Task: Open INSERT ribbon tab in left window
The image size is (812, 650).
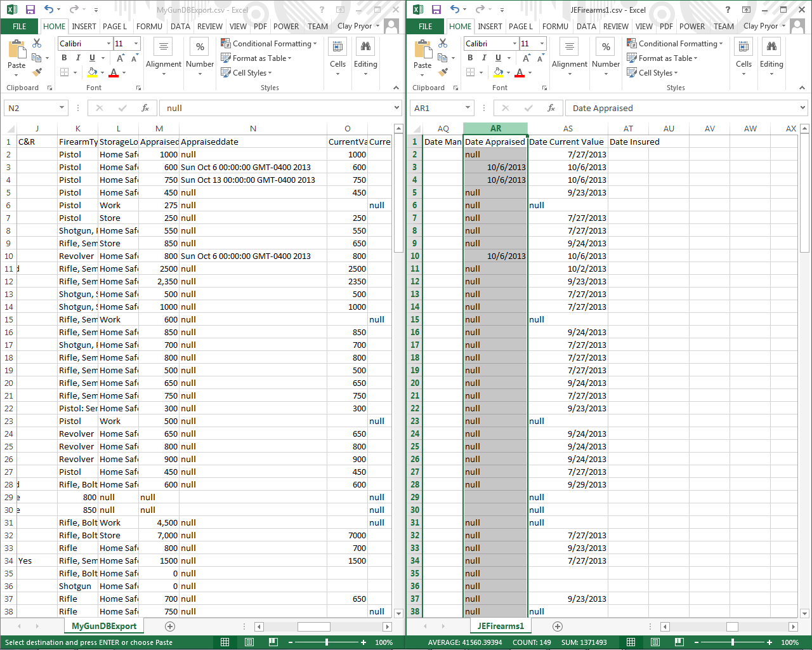Action: coord(84,26)
